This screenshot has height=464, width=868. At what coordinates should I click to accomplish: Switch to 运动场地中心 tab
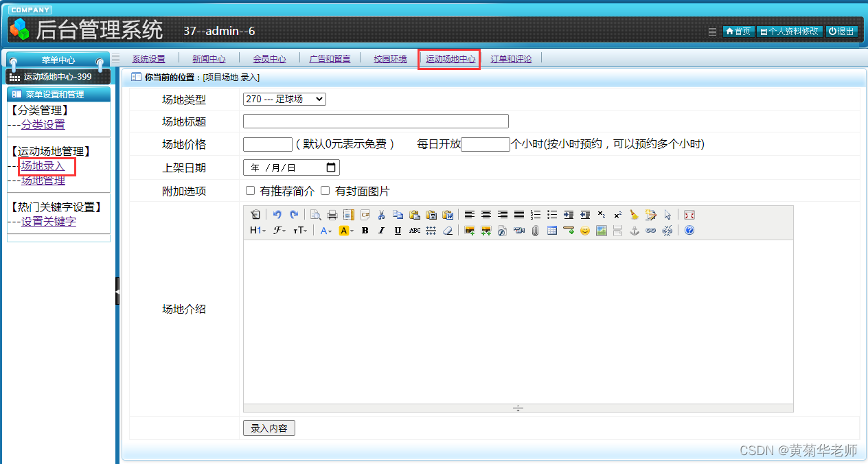click(450, 59)
